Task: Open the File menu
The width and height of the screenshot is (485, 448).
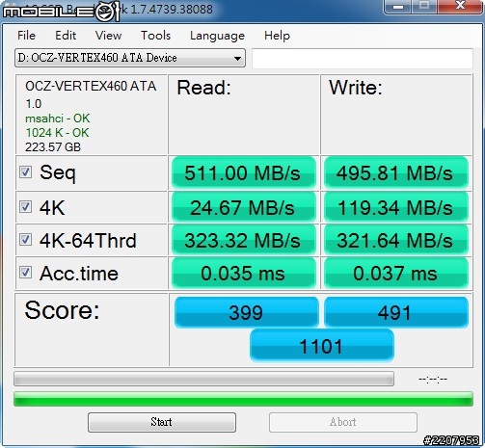Action: (26, 36)
